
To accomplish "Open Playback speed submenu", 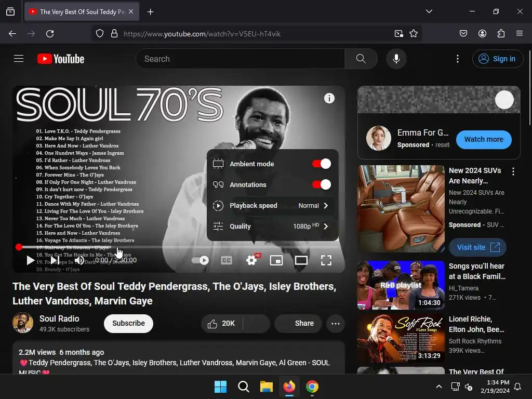I will tap(272, 205).
